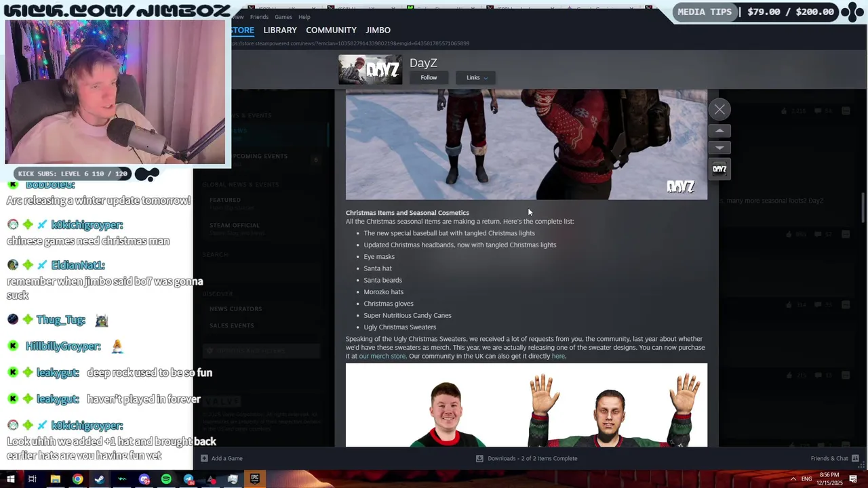Screen dimensions: 868x488
Task: Switch the ENG input language
Action: [x=806, y=479]
